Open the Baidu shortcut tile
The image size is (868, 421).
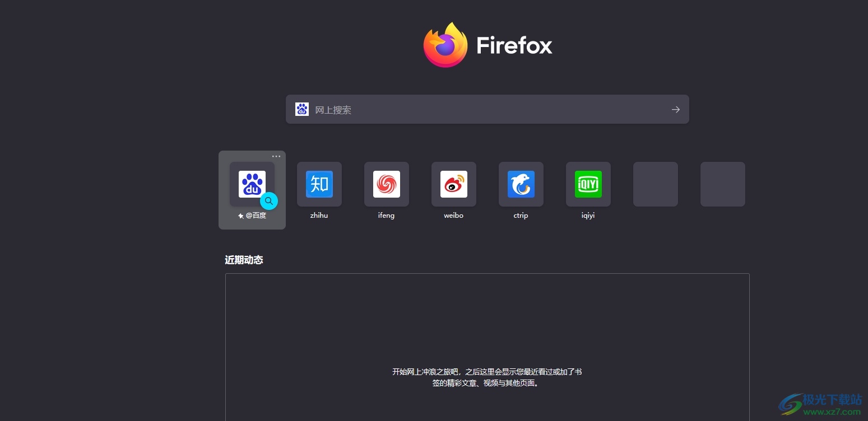252,184
